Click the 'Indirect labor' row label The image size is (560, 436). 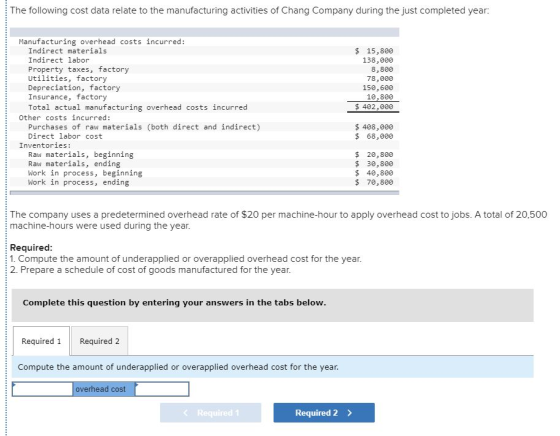(x=59, y=60)
